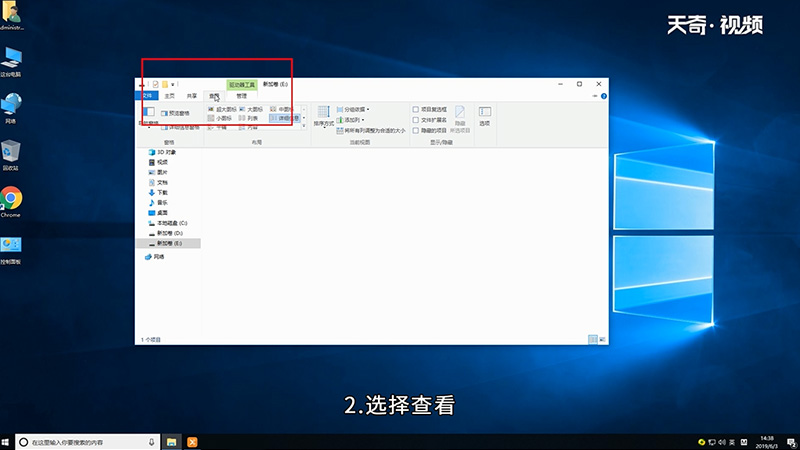Open the 排序方式 sort menu
800x450 pixels.
323,116
